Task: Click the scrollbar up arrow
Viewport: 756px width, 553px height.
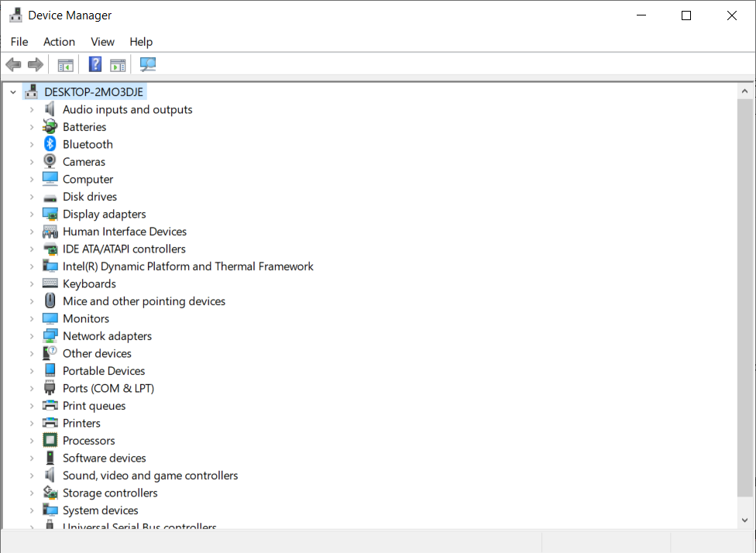Action: point(744,91)
